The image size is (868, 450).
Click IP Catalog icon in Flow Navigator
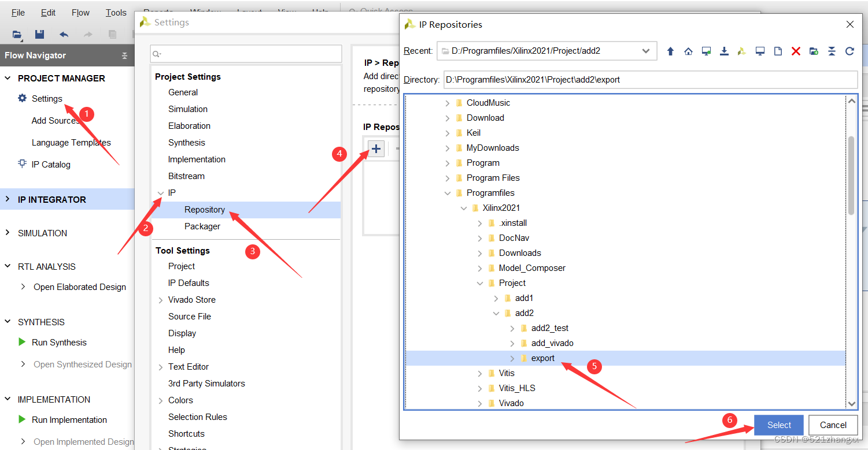pos(22,164)
